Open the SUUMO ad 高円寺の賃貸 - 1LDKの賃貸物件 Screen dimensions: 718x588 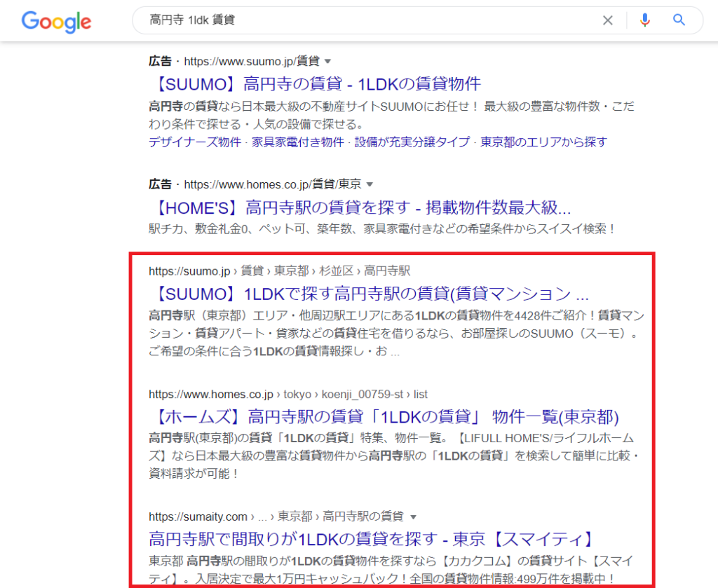tap(315, 84)
